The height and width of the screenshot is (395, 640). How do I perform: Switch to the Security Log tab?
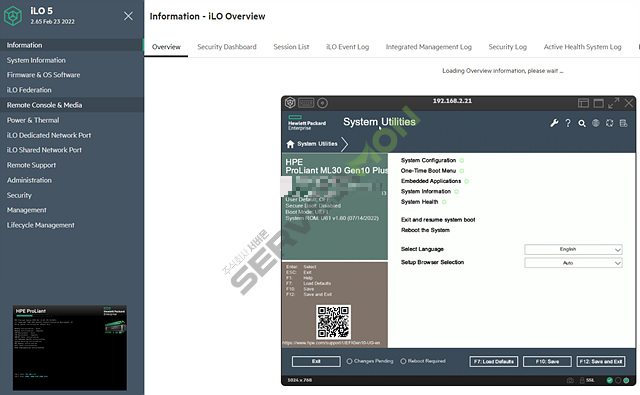508,47
